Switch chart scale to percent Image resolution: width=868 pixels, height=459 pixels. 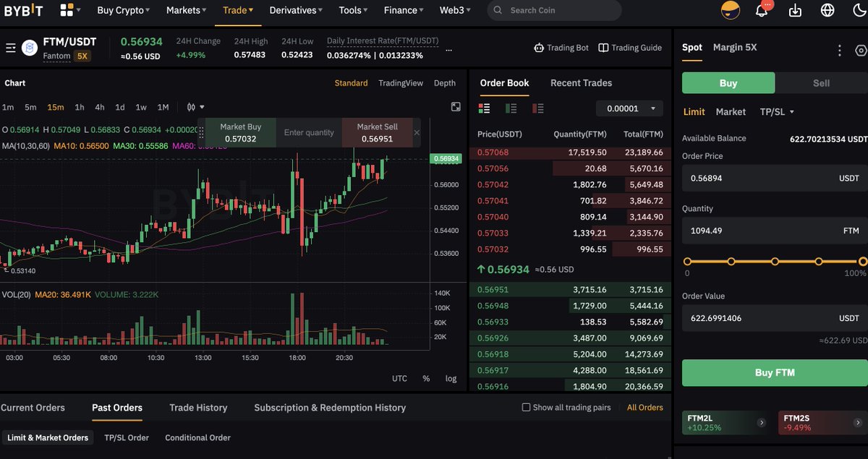(426, 379)
